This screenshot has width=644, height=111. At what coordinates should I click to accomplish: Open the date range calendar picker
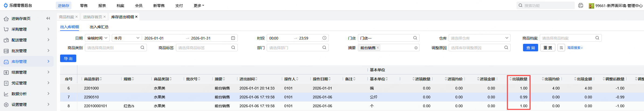click(x=233, y=38)
